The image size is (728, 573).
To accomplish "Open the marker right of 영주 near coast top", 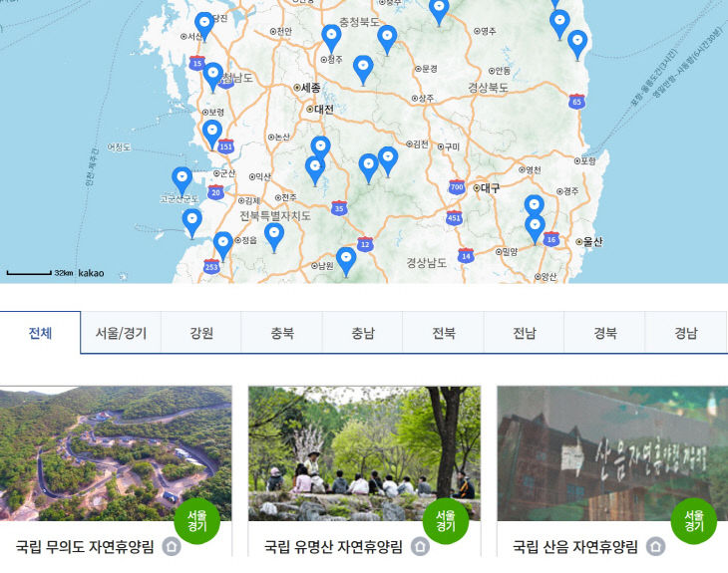I will (x=559, y=24).
